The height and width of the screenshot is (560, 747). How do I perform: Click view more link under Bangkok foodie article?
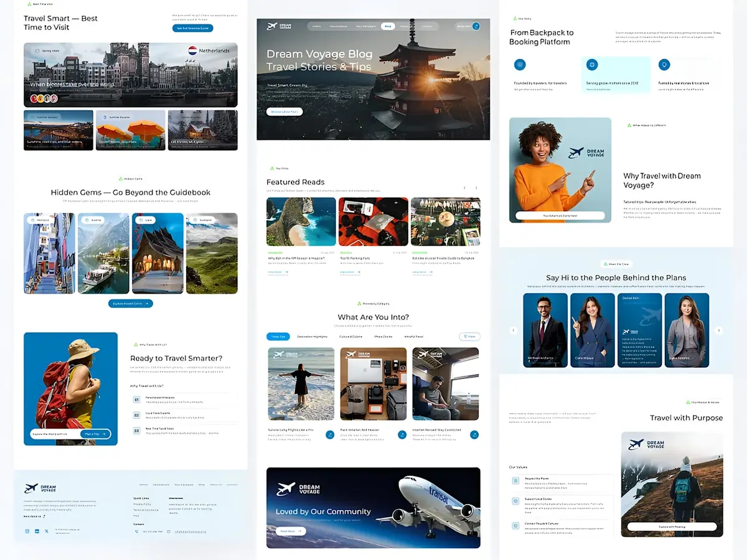coord(422,272)
